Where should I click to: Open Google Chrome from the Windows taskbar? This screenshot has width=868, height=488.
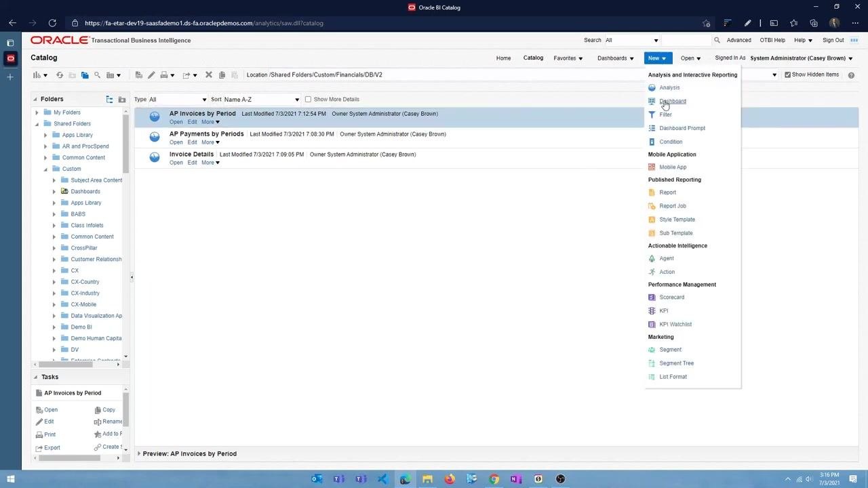pyautogui.click(x=494, y=479)
